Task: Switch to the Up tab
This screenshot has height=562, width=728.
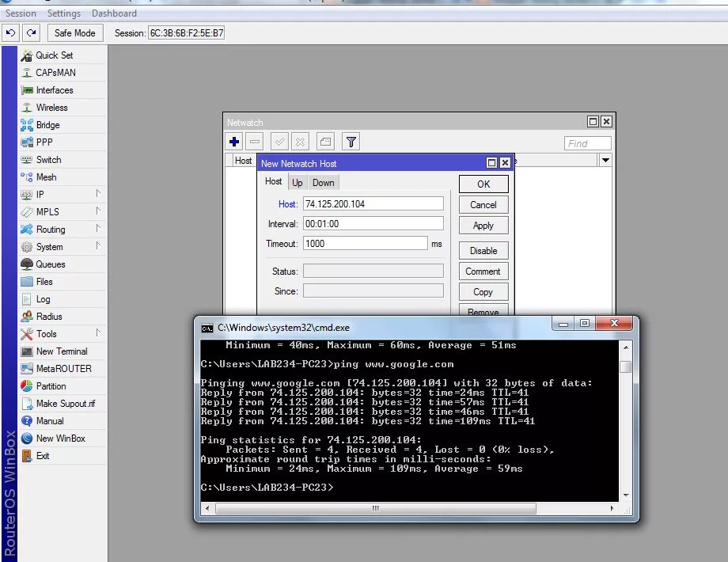Action: [x=297, y=182]
